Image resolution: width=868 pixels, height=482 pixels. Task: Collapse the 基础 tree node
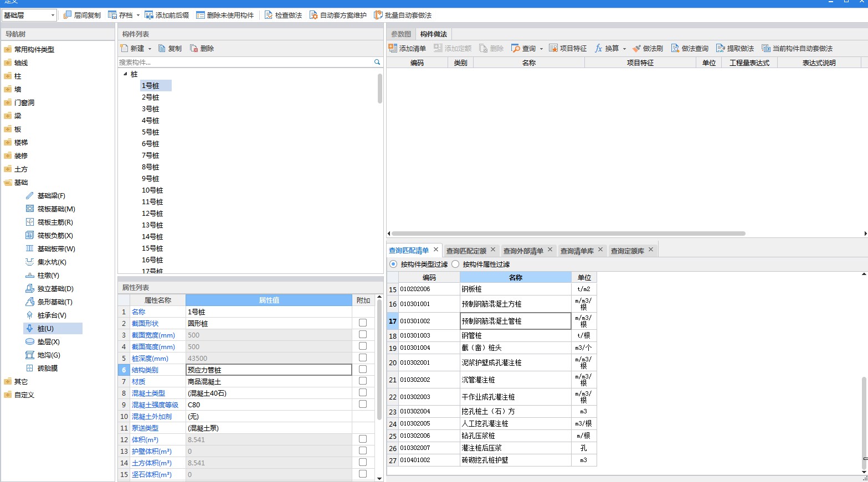(x=8, y=182)
